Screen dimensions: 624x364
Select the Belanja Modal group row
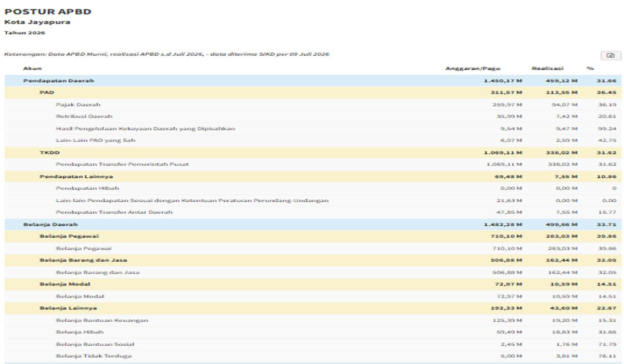pos(313,284)
